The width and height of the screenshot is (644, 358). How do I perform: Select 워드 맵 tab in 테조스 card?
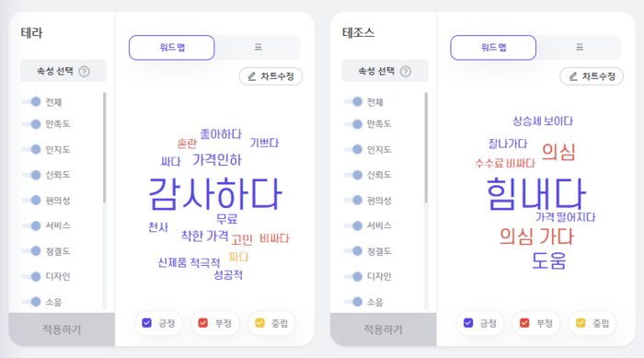[x=493, y=48]
